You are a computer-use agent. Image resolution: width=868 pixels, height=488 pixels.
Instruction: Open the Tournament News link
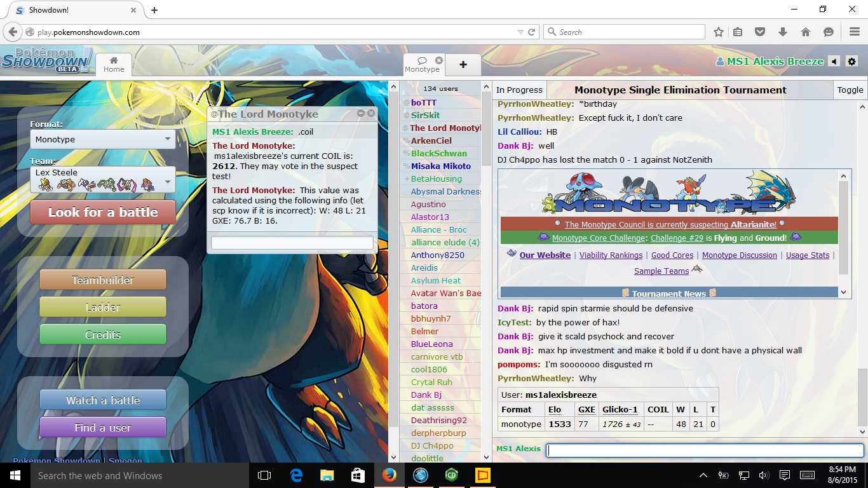coord(668,294)
